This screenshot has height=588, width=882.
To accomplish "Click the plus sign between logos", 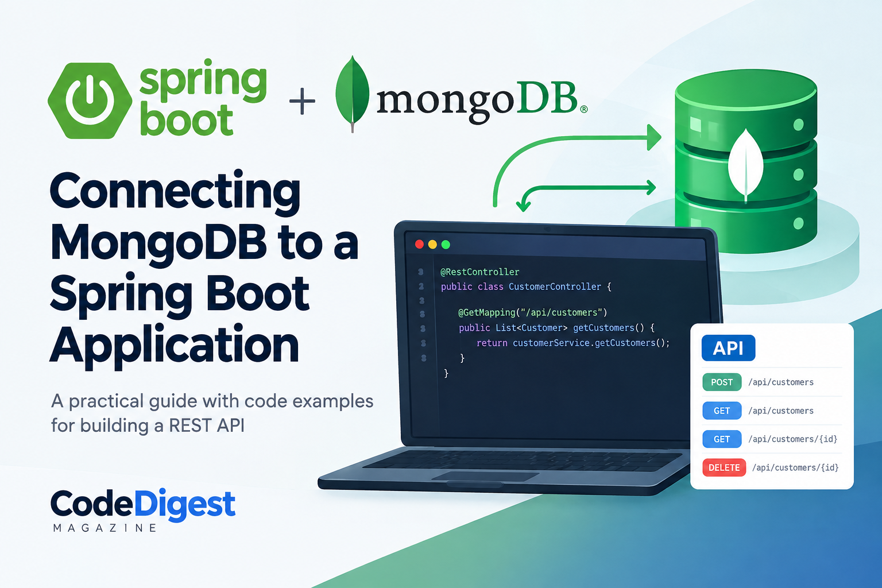I will click(302, 101).
